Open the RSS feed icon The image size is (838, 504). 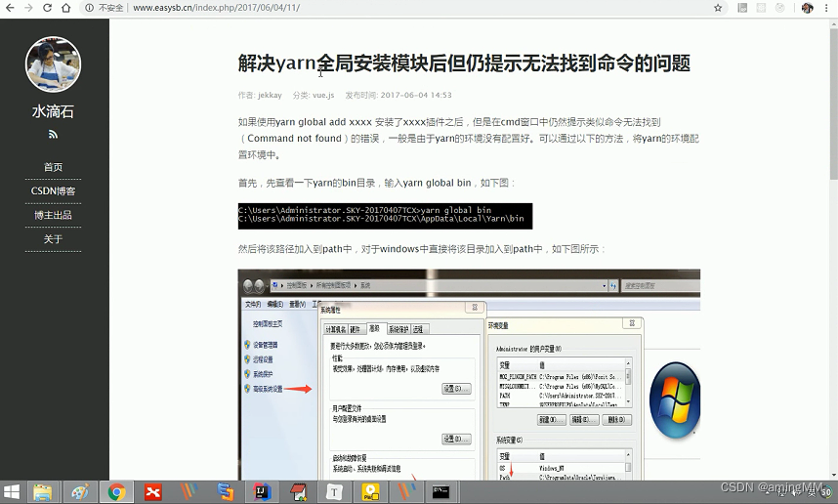pos(53,134)
